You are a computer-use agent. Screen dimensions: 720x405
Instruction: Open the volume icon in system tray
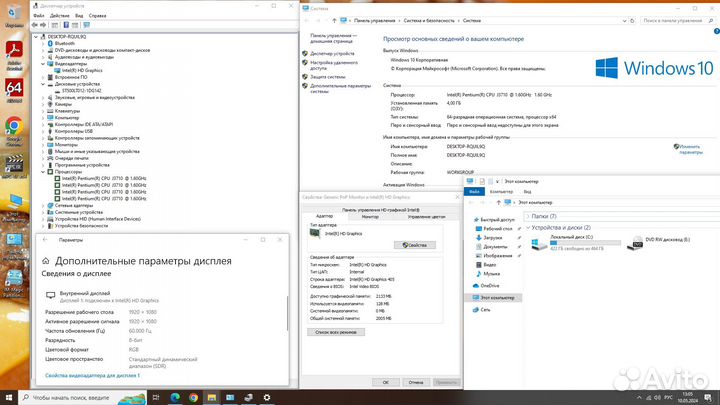[657, 398]
